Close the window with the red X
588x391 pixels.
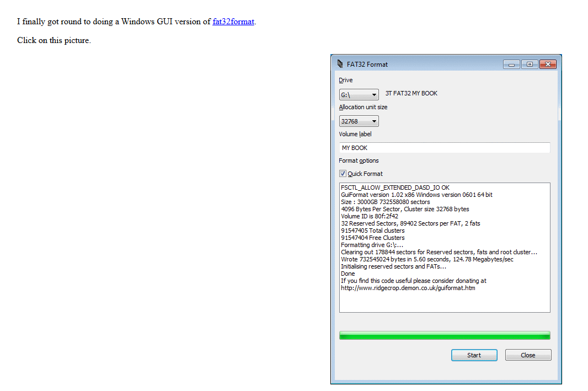pyautogui.click(x=547, y=65)
